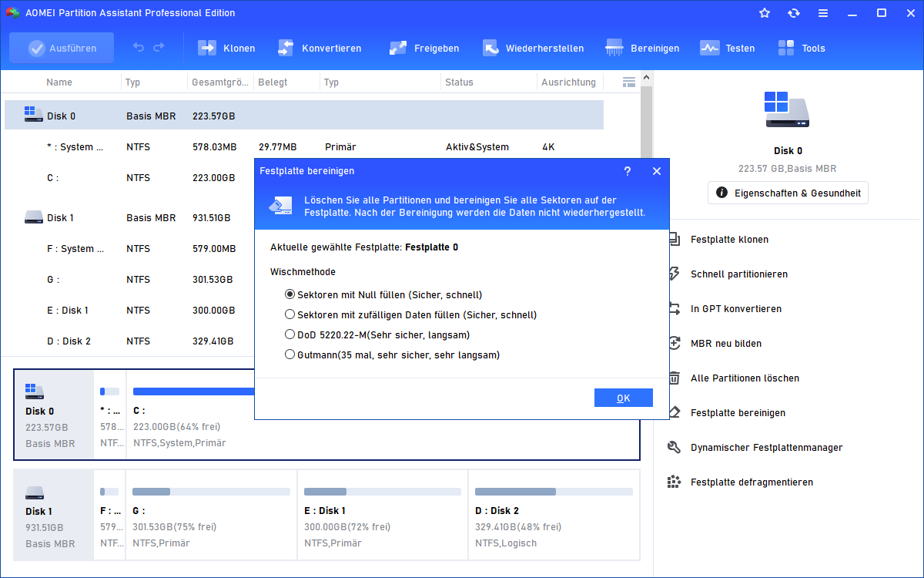This screenshot has height=578, width=924.
Task: Click Festplatte klonen in side panel
Action: point(729,240)
